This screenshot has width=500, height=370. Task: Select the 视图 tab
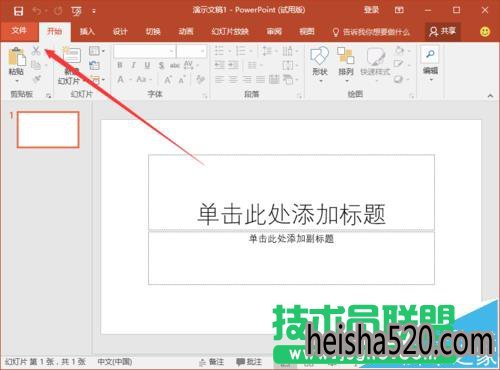[307, 32]
